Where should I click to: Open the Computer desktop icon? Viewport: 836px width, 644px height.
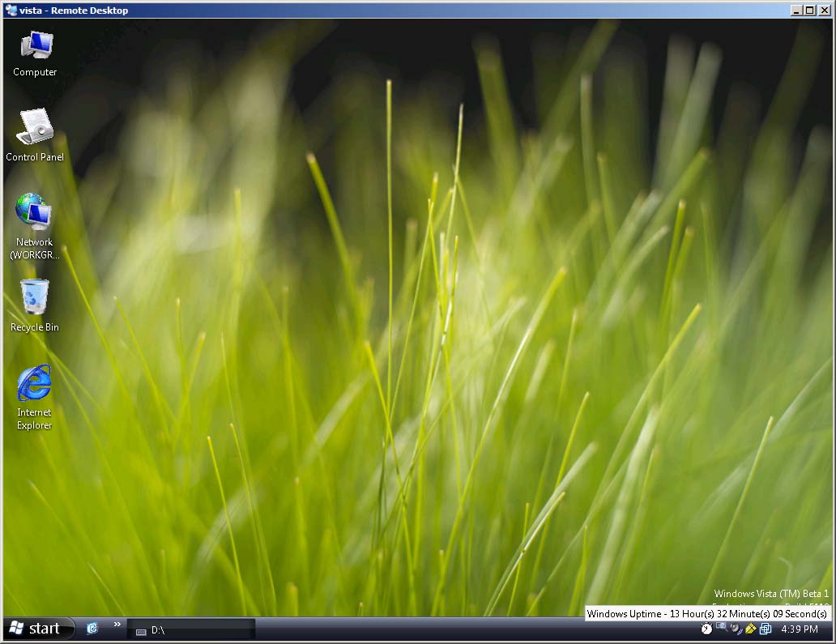[x=35, y=53]
